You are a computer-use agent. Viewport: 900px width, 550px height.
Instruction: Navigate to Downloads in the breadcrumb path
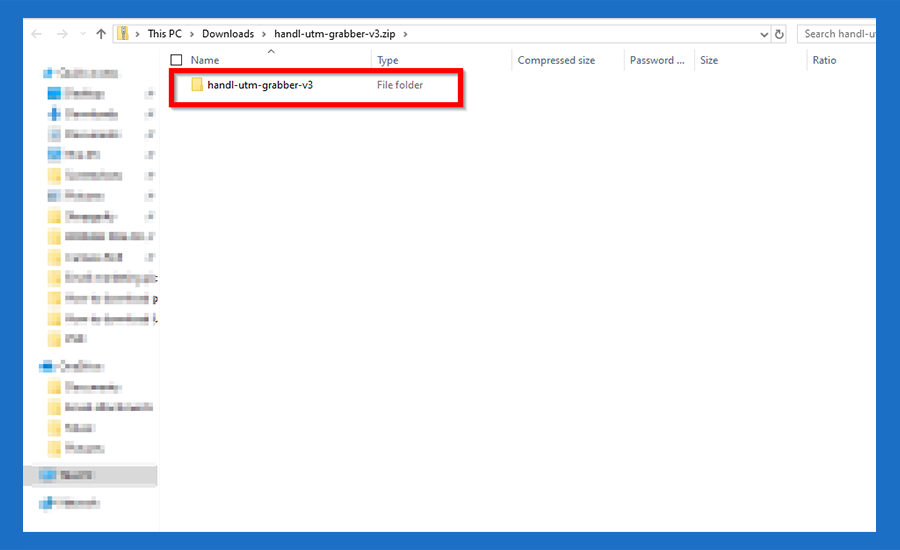coord(228,34)
